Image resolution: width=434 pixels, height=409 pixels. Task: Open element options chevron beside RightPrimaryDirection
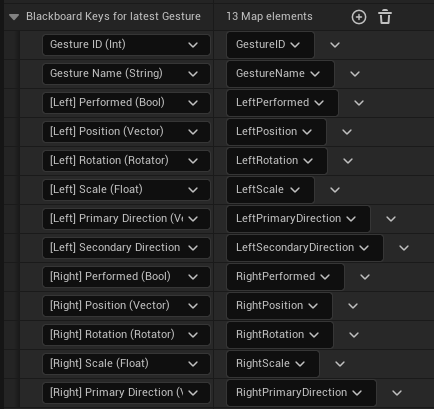(x=397, y=393)
